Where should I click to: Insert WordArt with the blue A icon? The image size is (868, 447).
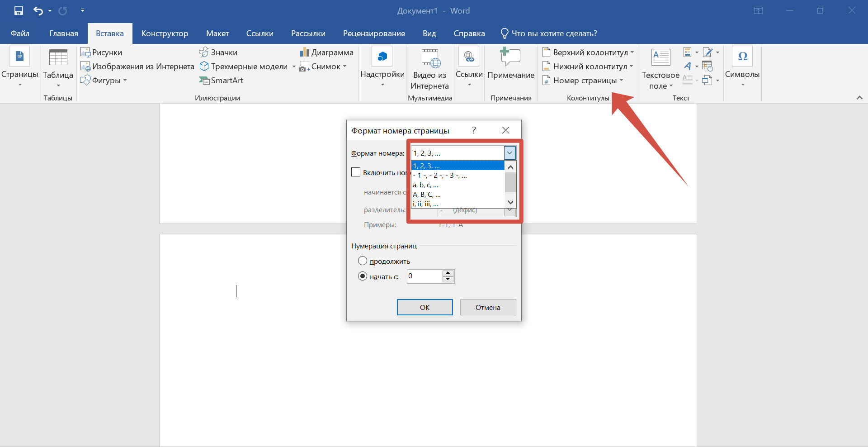688,67
